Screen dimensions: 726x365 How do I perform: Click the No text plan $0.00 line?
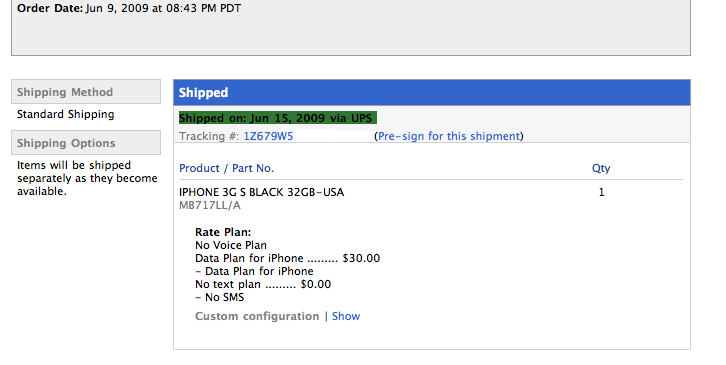[x=263, y=284]
